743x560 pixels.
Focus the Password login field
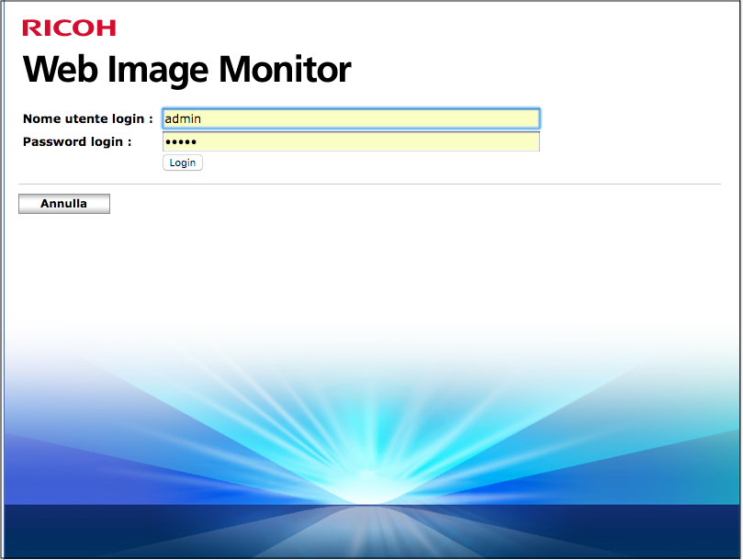(x=351, y=141)
